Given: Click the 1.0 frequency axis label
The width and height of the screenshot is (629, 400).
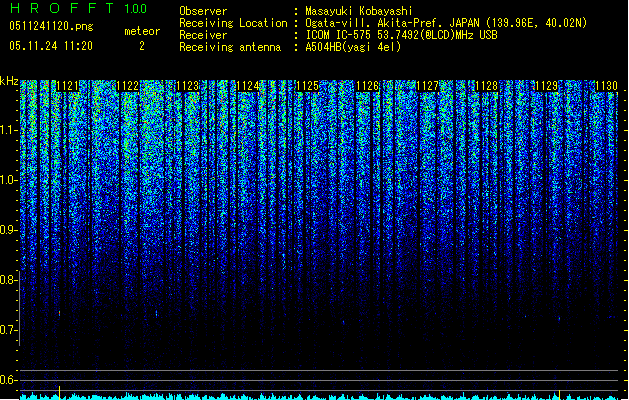Looking at the screenshot, I should (x=9, y=180).
